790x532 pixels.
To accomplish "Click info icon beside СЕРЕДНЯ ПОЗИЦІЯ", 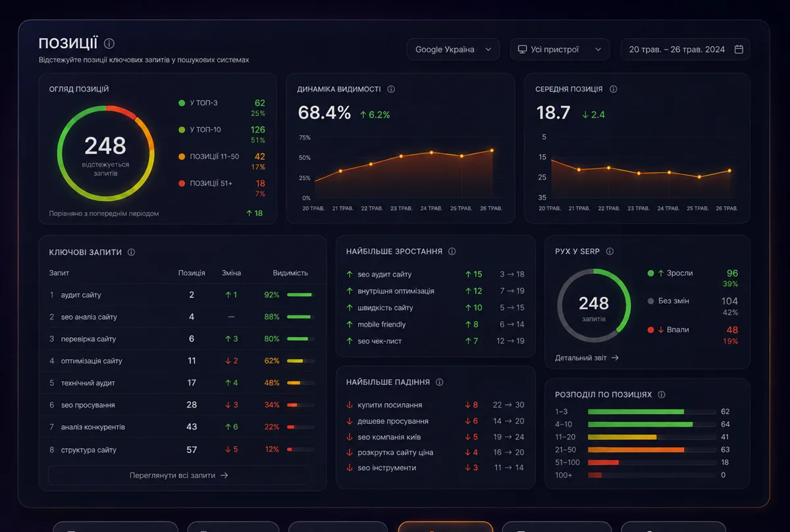I will pos(614,89).
